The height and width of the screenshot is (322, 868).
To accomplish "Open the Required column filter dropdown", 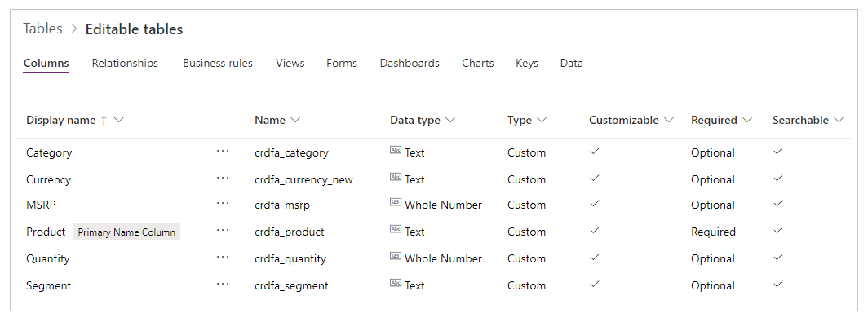I will 747,120.
